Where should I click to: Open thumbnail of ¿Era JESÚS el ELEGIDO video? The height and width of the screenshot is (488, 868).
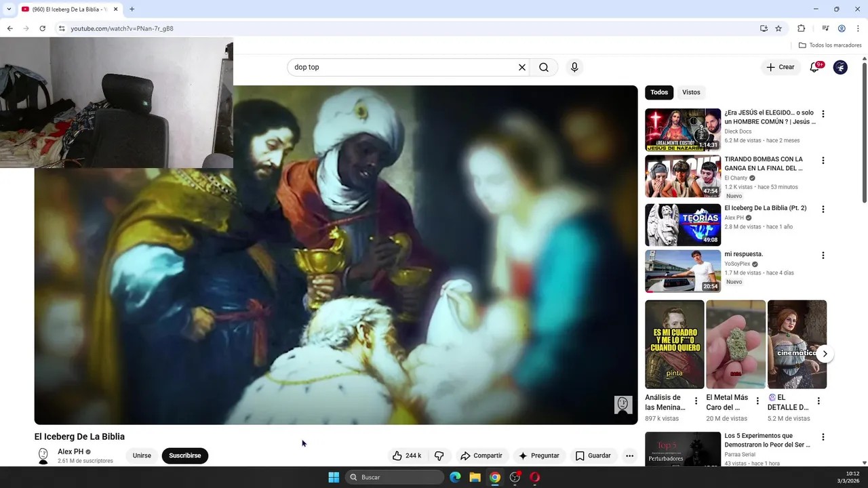click(683, 129)
